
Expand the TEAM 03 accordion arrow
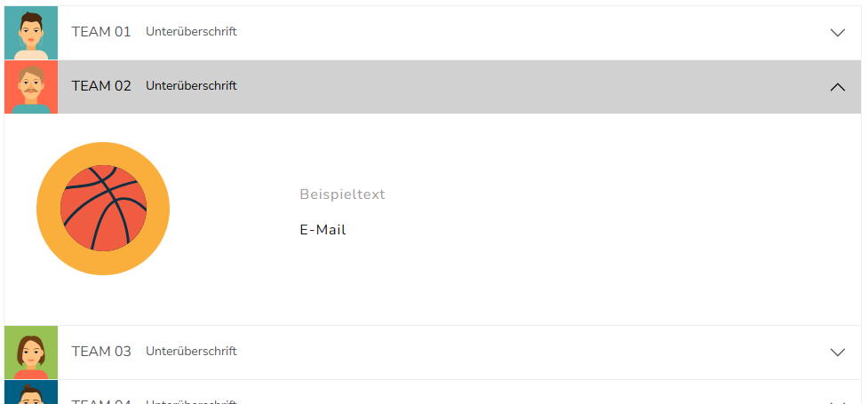pos(837,352)
